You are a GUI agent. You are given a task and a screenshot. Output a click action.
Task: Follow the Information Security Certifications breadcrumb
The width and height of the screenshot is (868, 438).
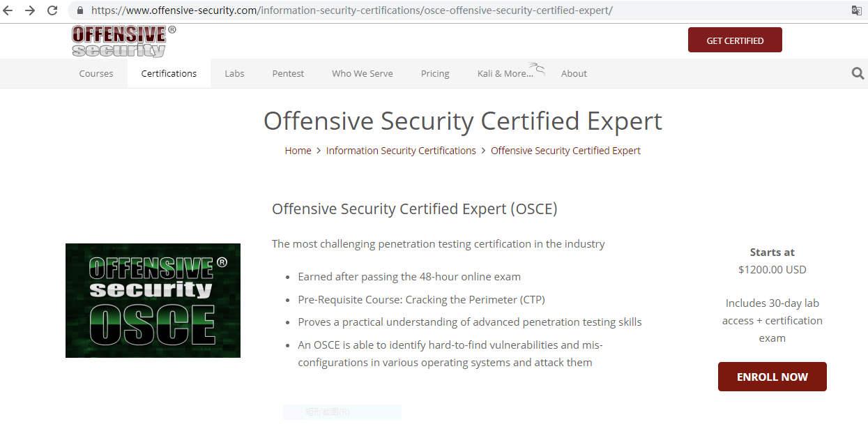pyautogui.click(x=401, y=151)
